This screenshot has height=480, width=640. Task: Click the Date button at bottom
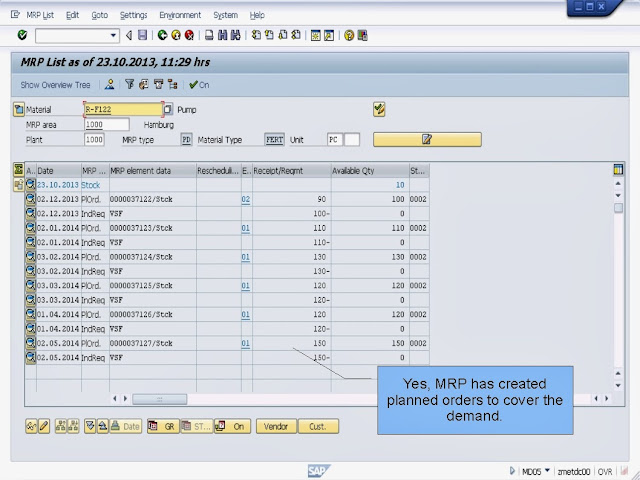pos(125,426)
